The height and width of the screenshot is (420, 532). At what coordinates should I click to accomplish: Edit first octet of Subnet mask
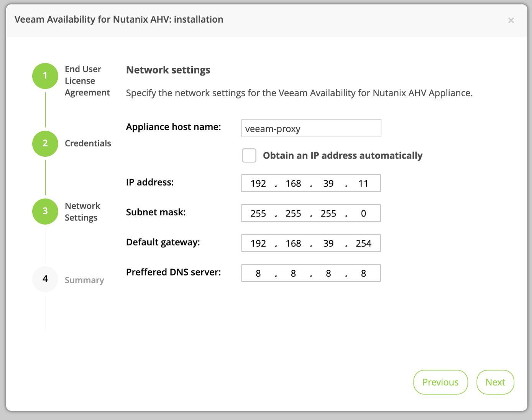click(258, 213)
